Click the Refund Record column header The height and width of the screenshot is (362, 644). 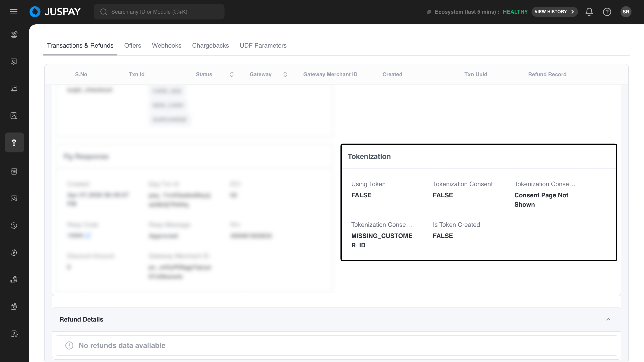(x=547, y=74)
